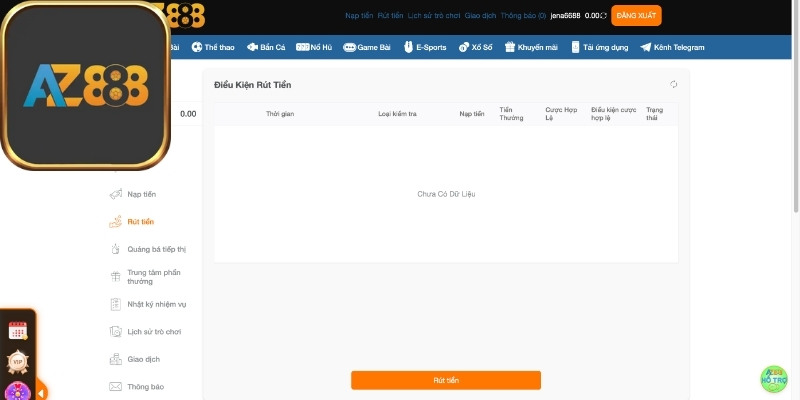Image resolution: width=800 pixels, height=400 pixels.
Task: Open the VIP badge floating icon
Action: point(17,362)
